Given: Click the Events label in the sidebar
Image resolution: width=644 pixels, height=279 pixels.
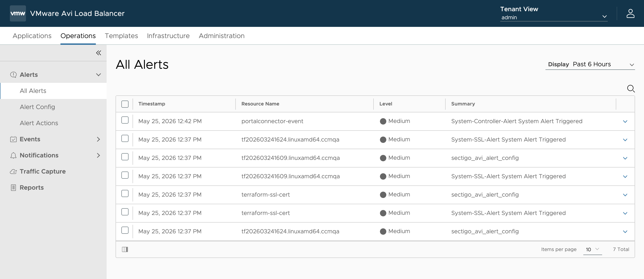Looking at the screenshot, I should tap(30, 139).
